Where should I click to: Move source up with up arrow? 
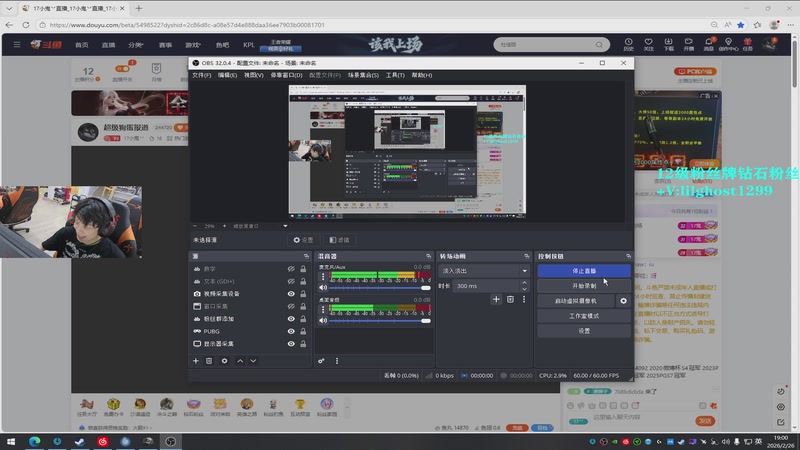[x=240, y=361]
